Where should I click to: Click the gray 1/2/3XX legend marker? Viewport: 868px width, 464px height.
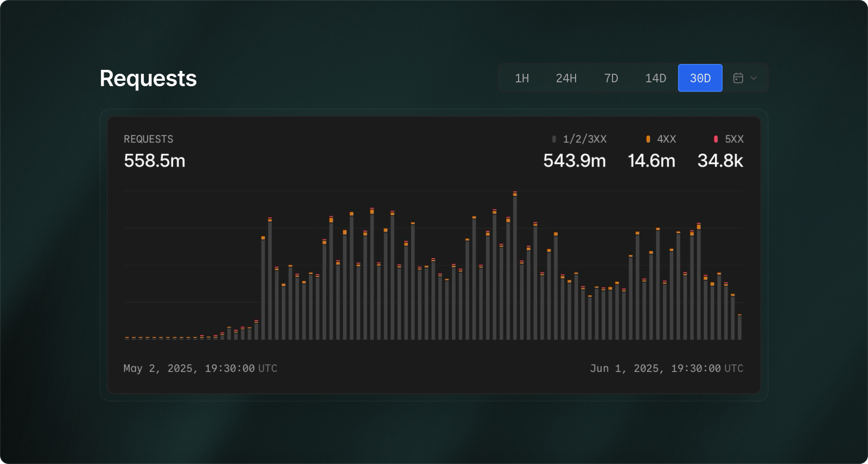tap(554, 139)
